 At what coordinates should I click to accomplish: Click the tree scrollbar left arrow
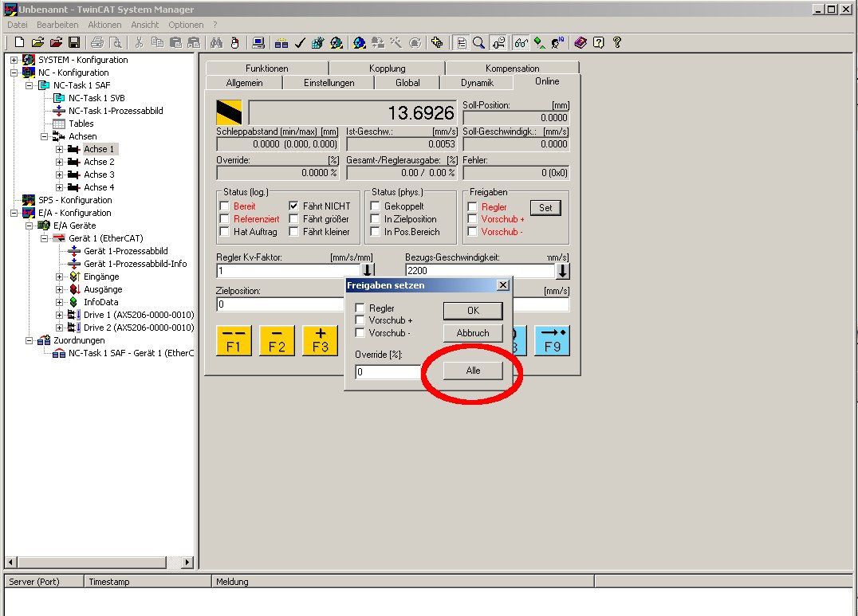pos(11,562)
